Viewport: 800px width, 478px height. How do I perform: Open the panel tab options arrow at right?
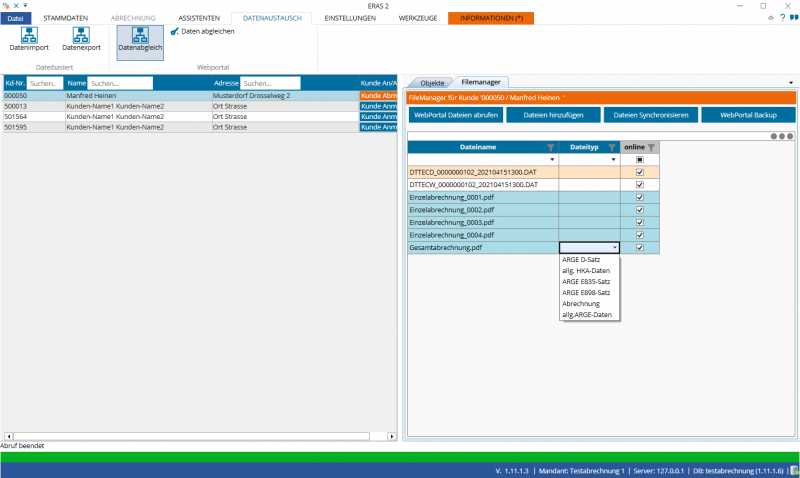791,83
